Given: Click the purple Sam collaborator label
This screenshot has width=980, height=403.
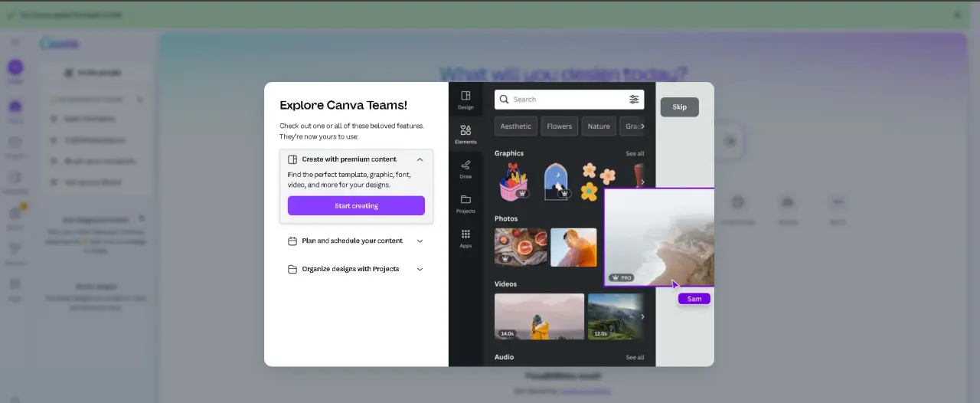Looking at the screenshot, I should tap(694, 299).
